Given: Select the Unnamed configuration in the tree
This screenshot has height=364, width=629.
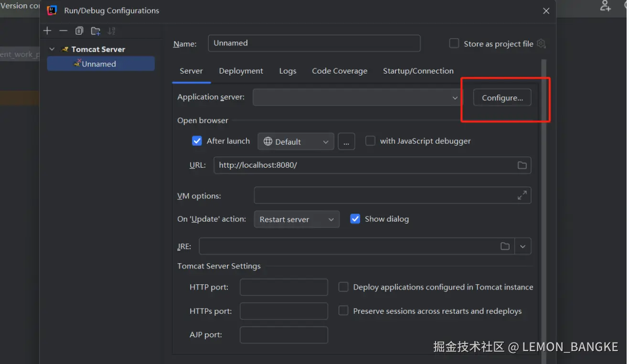Looking at the screenshot, I should (101, 64).
